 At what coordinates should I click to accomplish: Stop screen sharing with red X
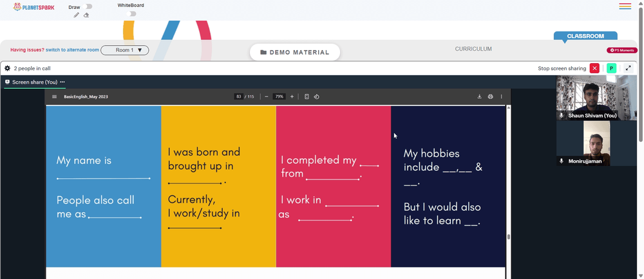(x=594, y=68)
